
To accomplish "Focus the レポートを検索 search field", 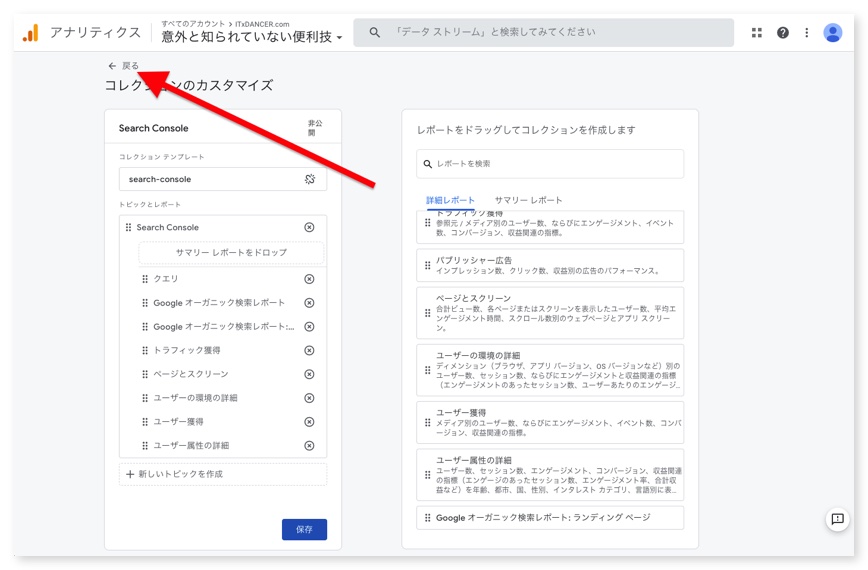I will [x=550, y=164].
